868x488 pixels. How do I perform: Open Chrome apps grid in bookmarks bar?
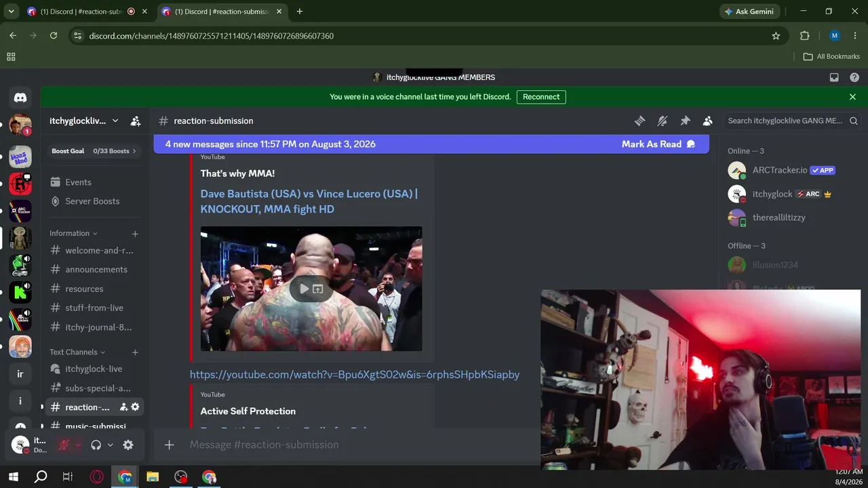pyautogui.click(x=11, y=57)
